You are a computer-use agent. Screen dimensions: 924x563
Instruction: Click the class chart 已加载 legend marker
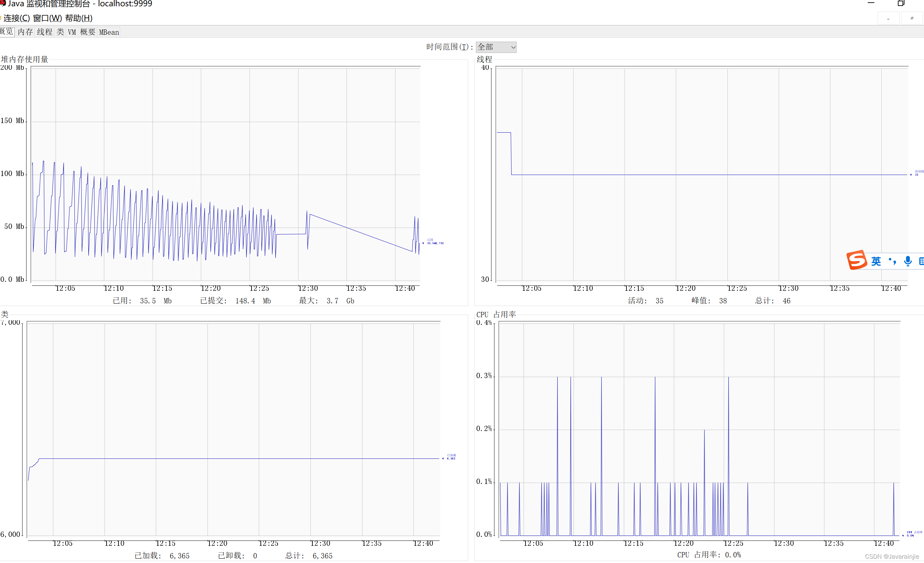[449, 457]
